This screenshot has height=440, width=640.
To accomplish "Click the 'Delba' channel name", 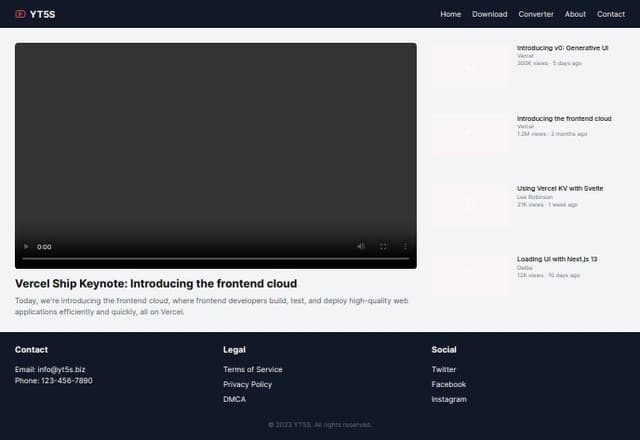I will point(524,268).
